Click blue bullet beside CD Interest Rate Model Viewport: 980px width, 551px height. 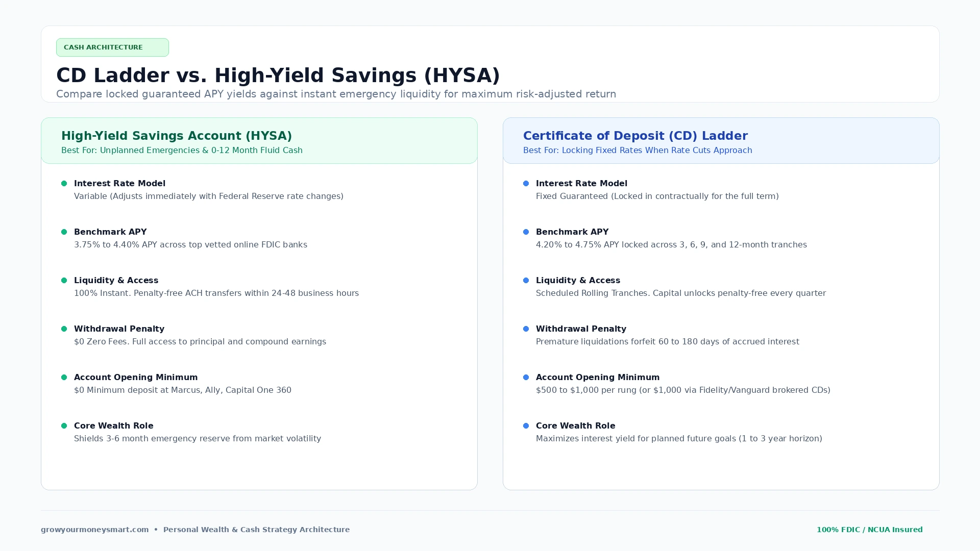coord(526,184)
